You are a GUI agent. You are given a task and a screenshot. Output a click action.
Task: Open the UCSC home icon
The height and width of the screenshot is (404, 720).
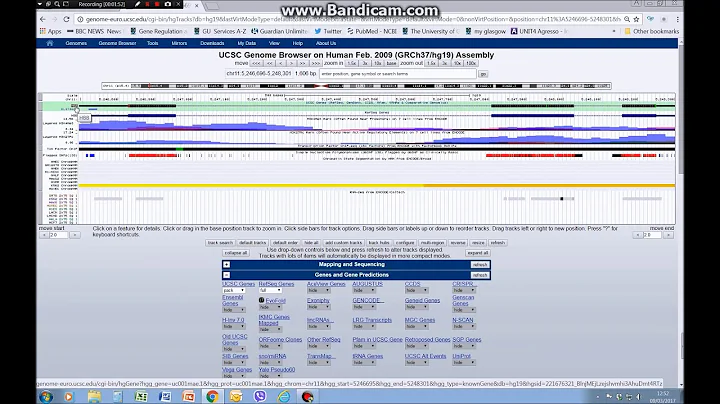point(50,43)
